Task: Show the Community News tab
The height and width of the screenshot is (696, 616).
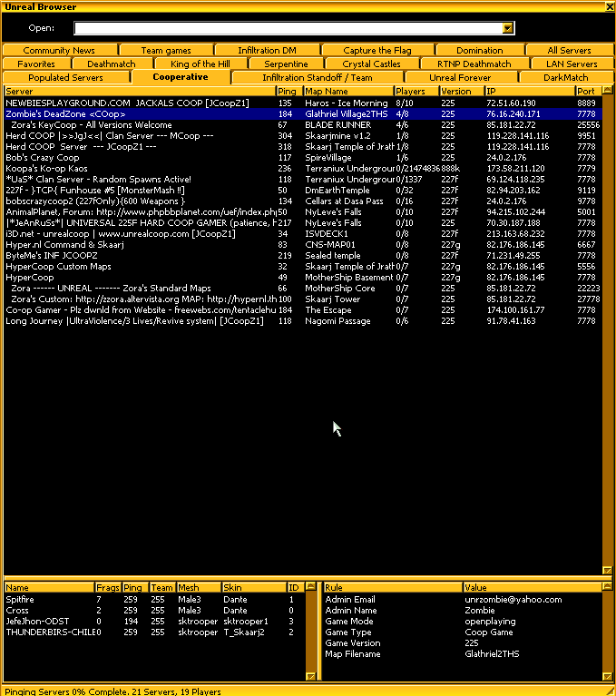Action: (x=58, y=51)
